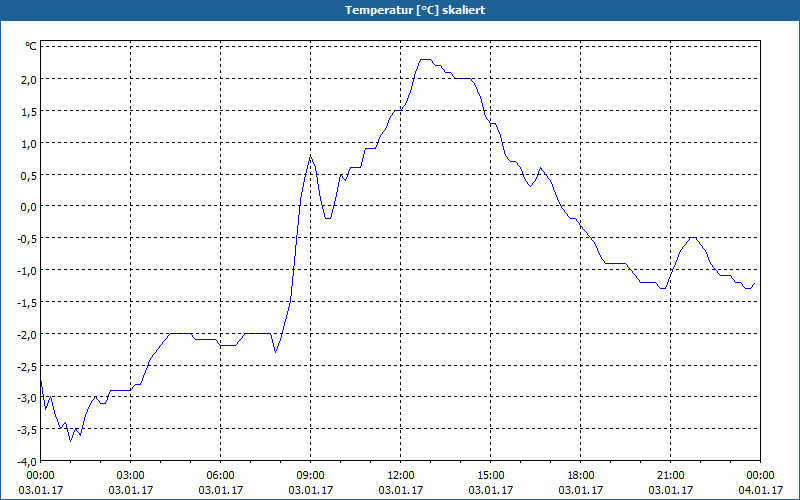Click the 03.01.17 date under 15:00
Image resolution: width=800 pixels, height=500 pixels.
[x=491, y=490]
